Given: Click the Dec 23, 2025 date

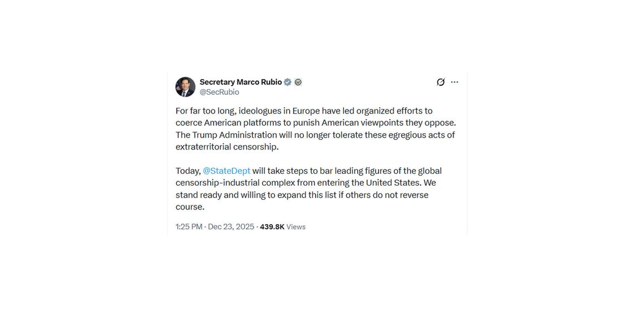Looking at the screenshot, I should [231, 227].
